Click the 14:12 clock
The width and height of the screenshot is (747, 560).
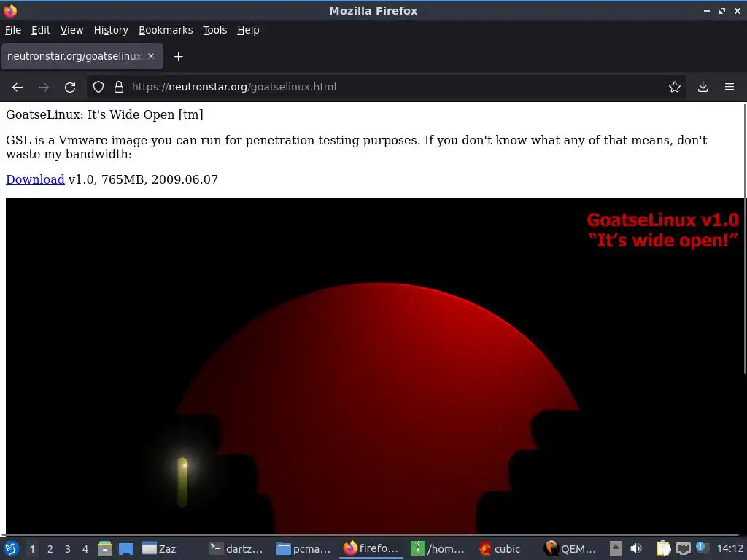click(x=729, y=548)
